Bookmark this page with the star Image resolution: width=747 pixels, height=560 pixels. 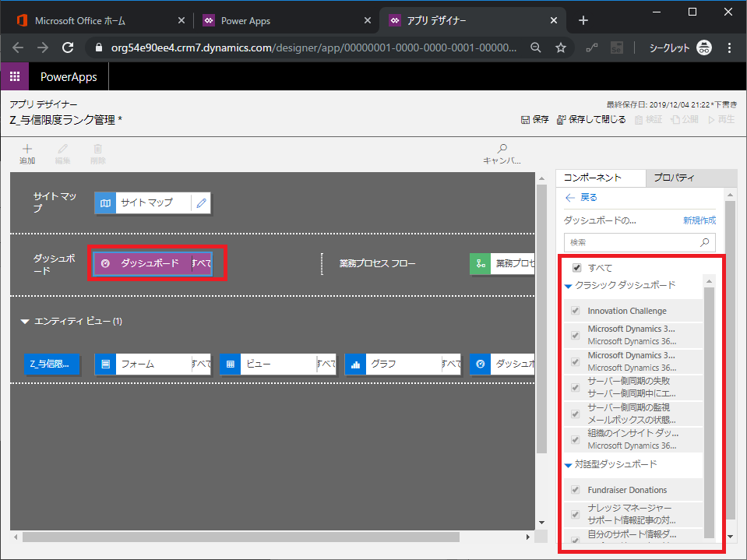coord(561,48)
